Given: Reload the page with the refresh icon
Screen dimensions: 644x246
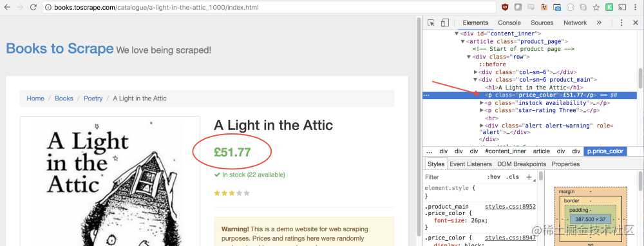Looking at the screenshot, I should (x=33, y=7).
